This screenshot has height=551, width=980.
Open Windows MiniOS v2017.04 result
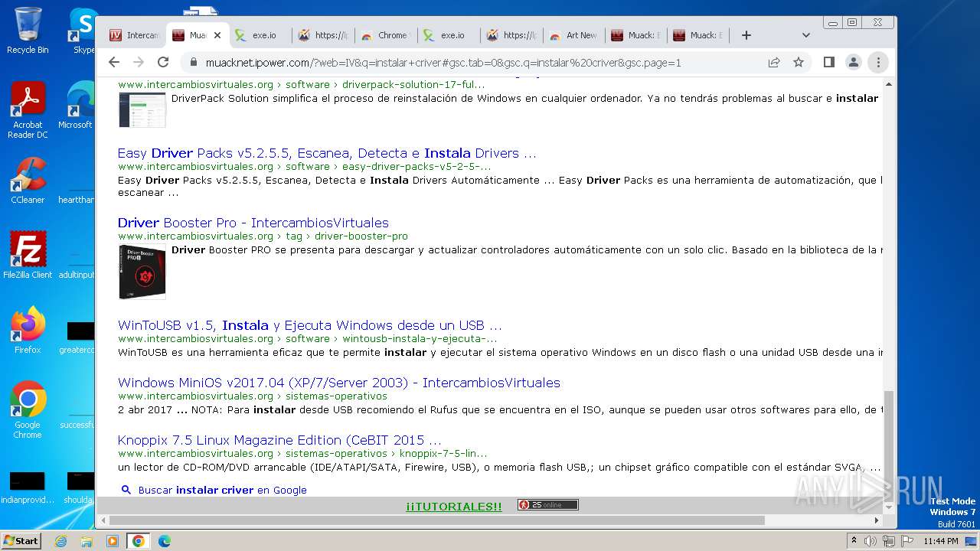(x=339, y=383)
